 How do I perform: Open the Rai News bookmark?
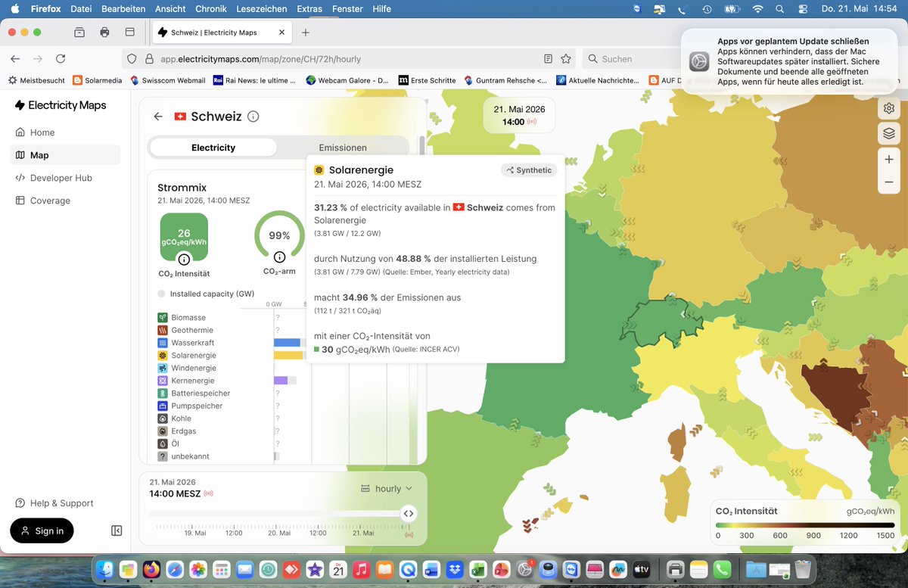(255, 80)
